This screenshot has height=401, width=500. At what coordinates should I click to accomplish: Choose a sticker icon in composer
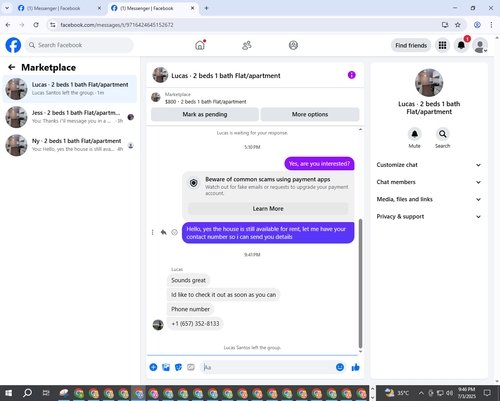(x=178, y=367)
